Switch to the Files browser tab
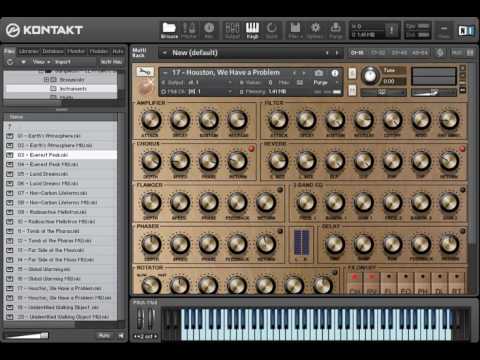The width and height of the screenshot is (480, 360). (9, 51)
